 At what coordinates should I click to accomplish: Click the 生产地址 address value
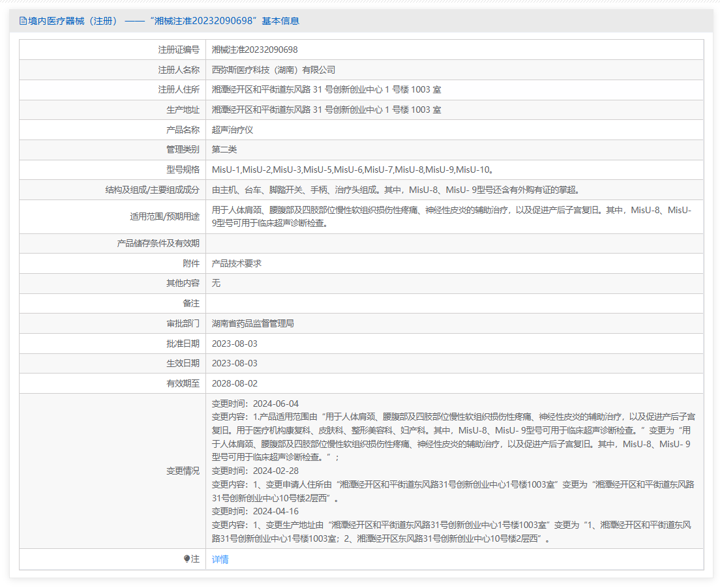[326, 110]
